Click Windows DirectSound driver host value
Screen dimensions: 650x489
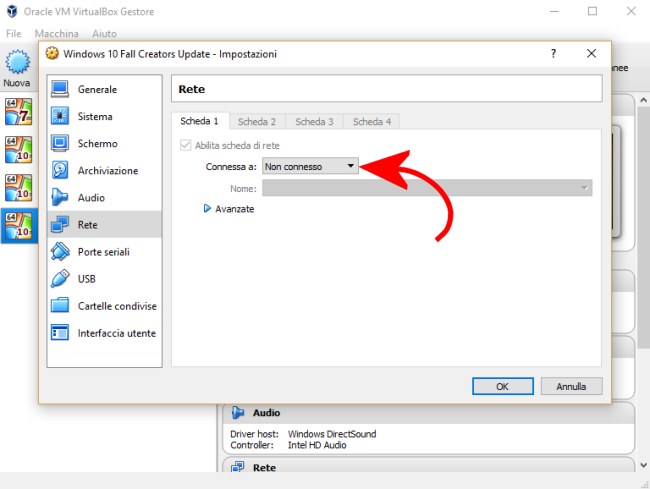[x=332, y=434]
